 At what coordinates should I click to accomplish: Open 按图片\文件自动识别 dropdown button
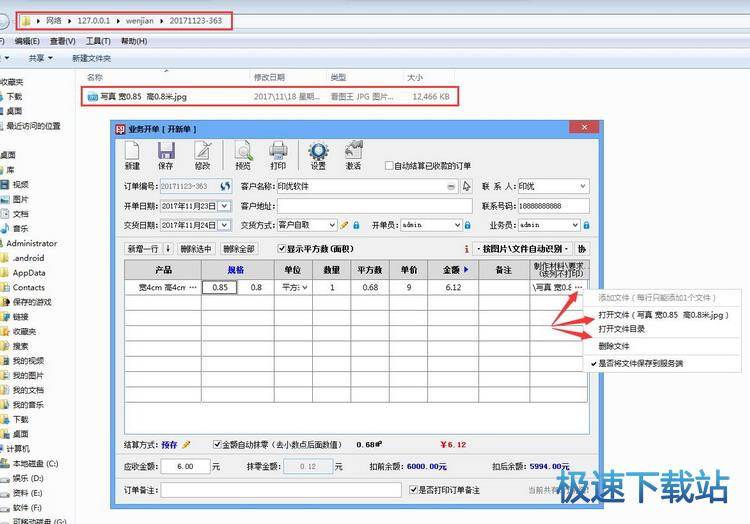coord(523,249)
